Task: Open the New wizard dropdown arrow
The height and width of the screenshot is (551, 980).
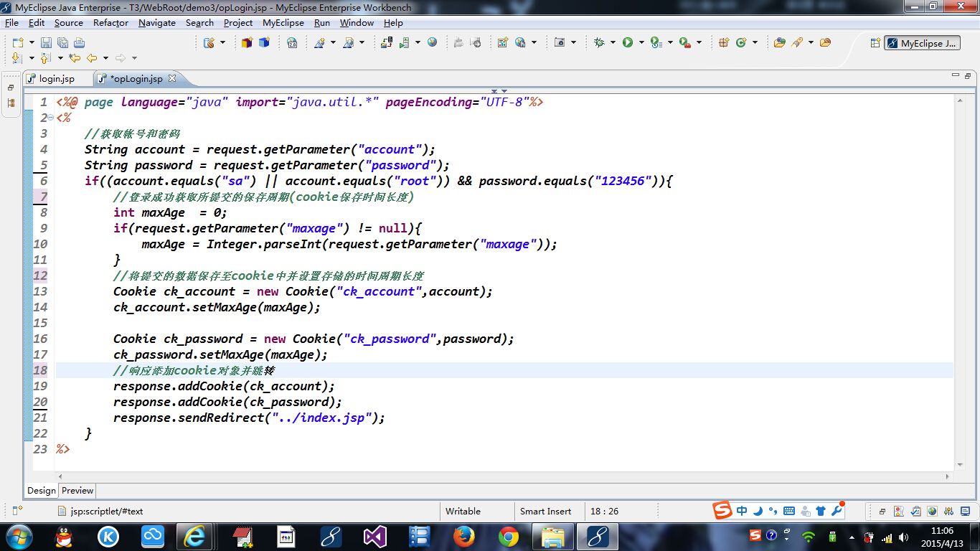Action: (x=30, y=43)
